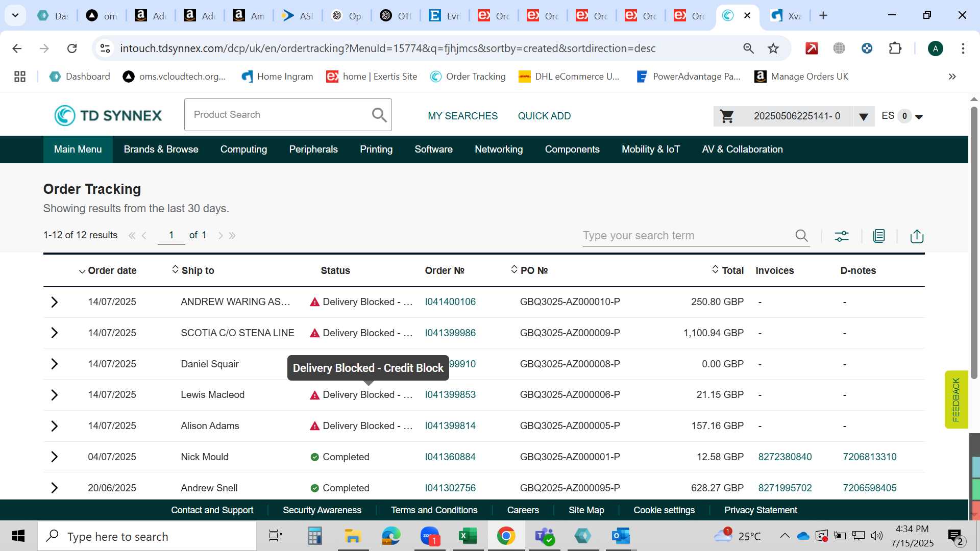Open the Main Menu tab

78,149
